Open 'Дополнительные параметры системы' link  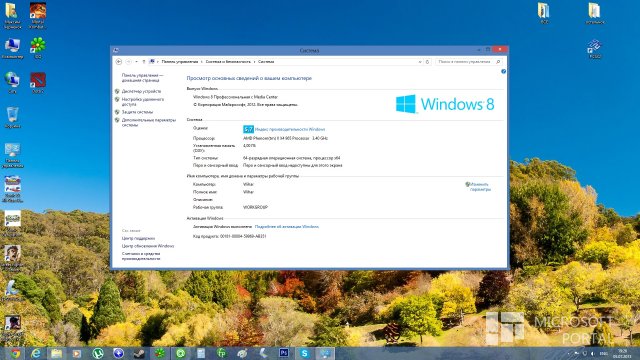click(x=149, y=122)
